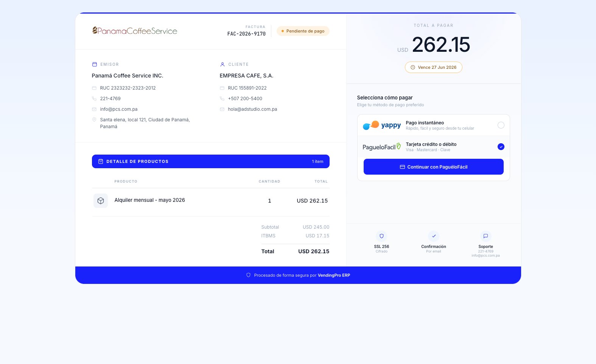Click the Soporte chat bubble icon
596x364 pixels.
point(486,236)
